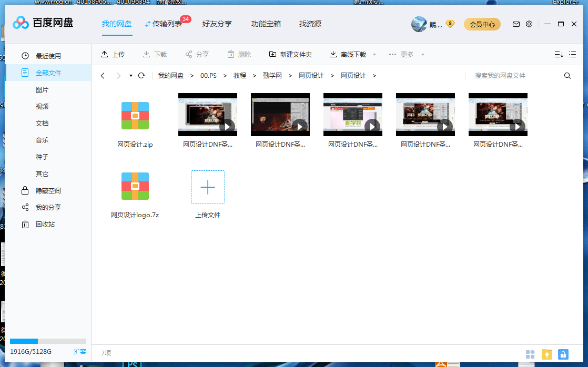Go to the 找资源 tab
This screenshot has width=588, height=367.
point(310,24)
